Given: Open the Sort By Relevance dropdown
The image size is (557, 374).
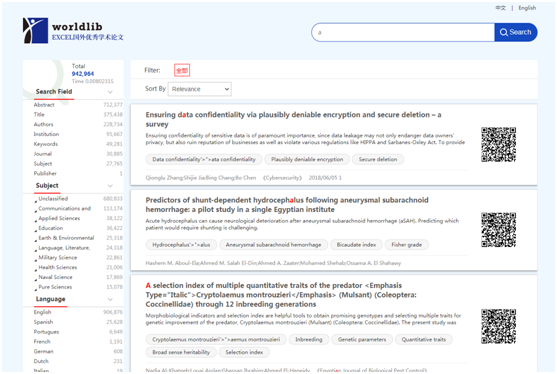Looking at the screenshot, I should [x=200, y=89].
